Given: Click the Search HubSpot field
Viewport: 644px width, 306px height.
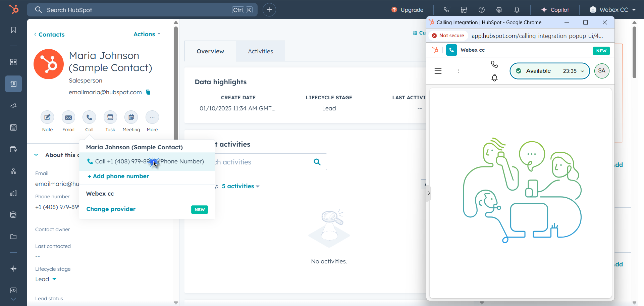Looking at the screenshot, I should tap(138, 10).
